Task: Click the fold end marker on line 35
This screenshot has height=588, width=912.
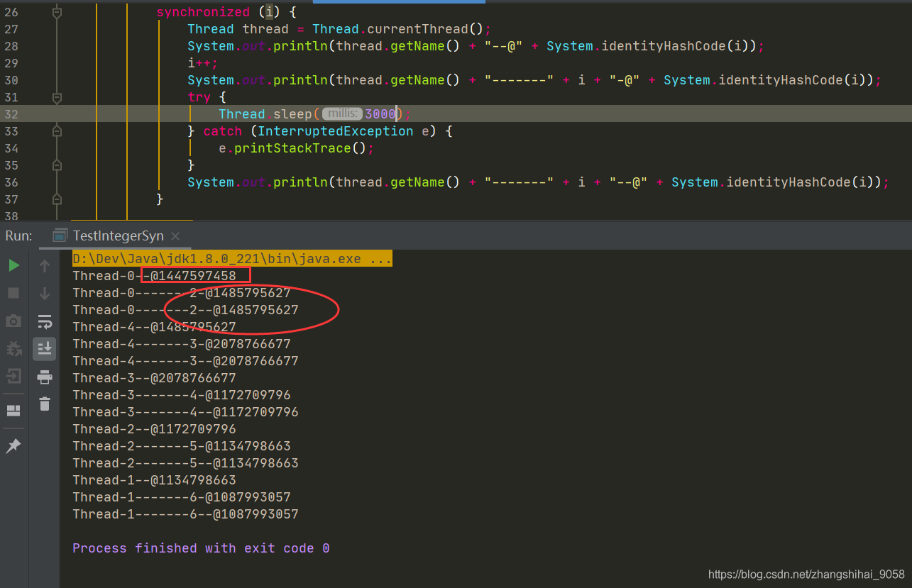Action: (x=57, y=165)
